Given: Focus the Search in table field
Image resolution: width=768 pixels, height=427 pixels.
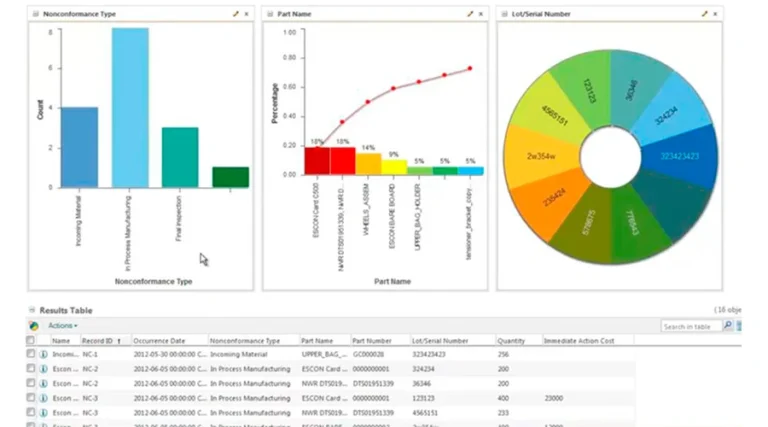Looking at the screenshot, I should coord(692,326).
